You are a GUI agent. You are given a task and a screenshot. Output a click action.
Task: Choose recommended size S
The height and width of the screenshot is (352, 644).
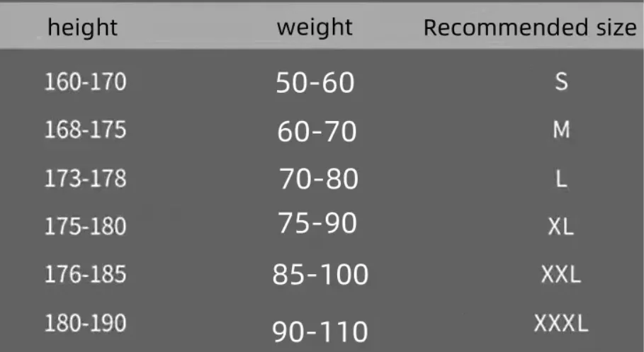pos(561,81)
